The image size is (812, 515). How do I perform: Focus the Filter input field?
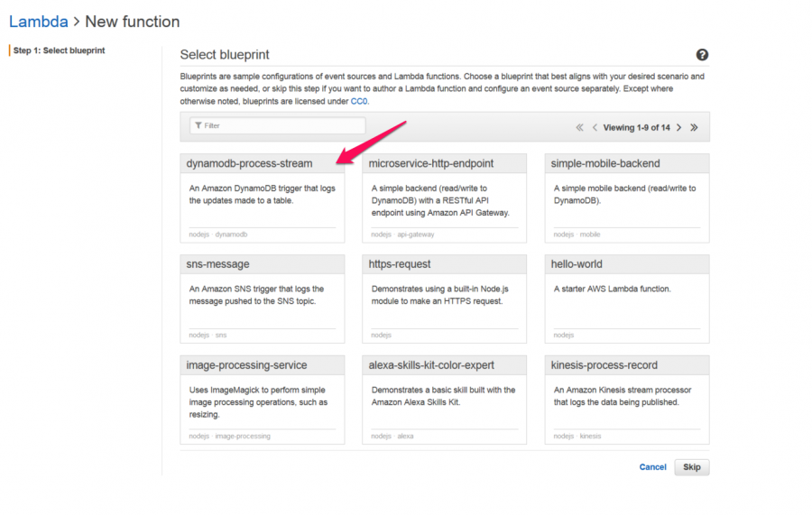click(278, 125)
